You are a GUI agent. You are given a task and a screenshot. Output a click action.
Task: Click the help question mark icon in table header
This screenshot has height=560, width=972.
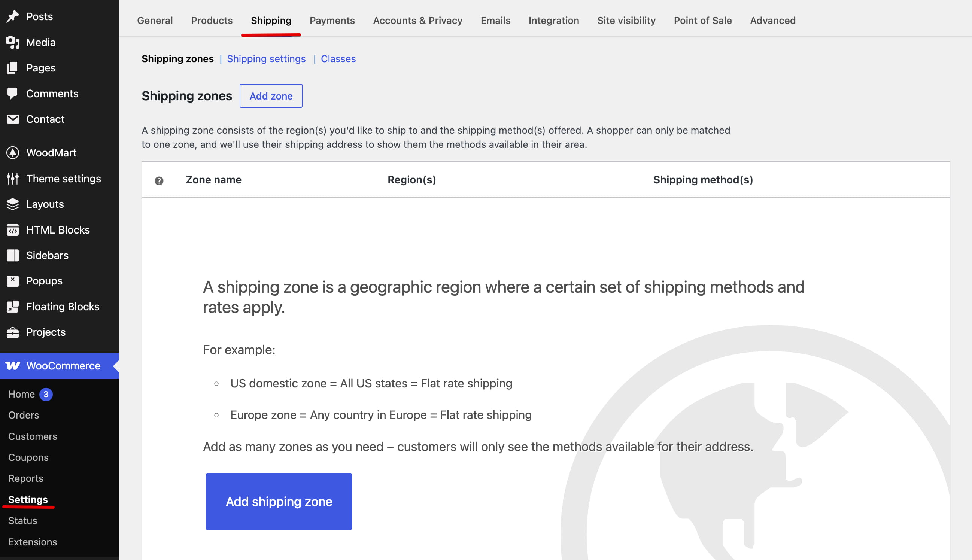(x=159, y=180)
